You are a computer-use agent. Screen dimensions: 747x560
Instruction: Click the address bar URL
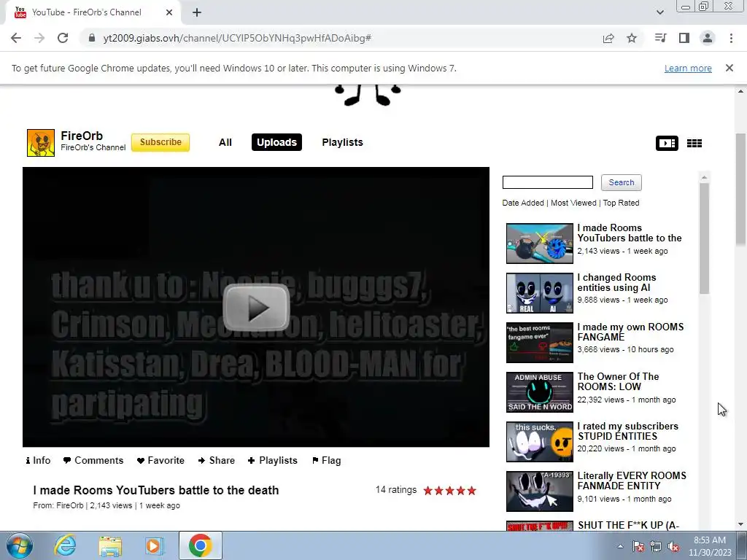pos(237,38)
